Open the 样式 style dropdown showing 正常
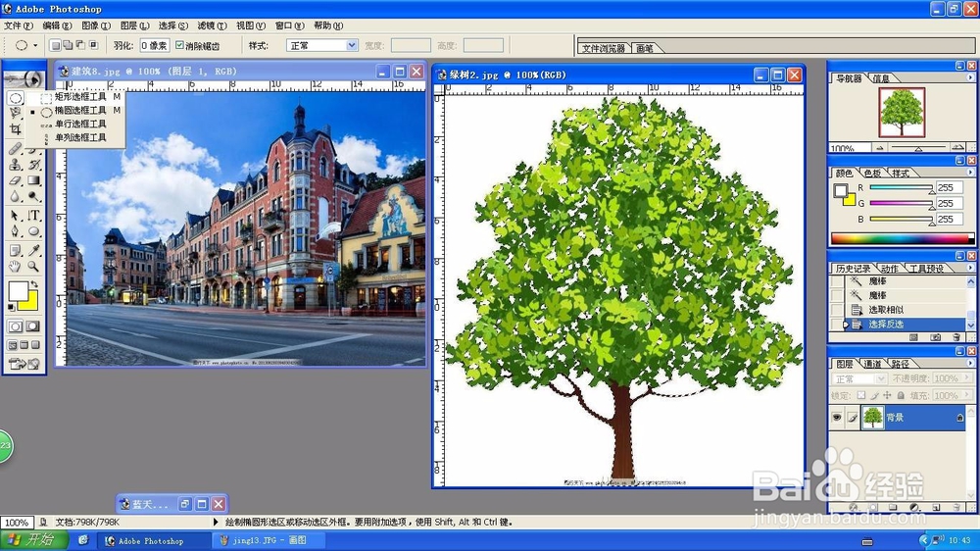This screenshot has height=551, width=980. tap(321, 45)
